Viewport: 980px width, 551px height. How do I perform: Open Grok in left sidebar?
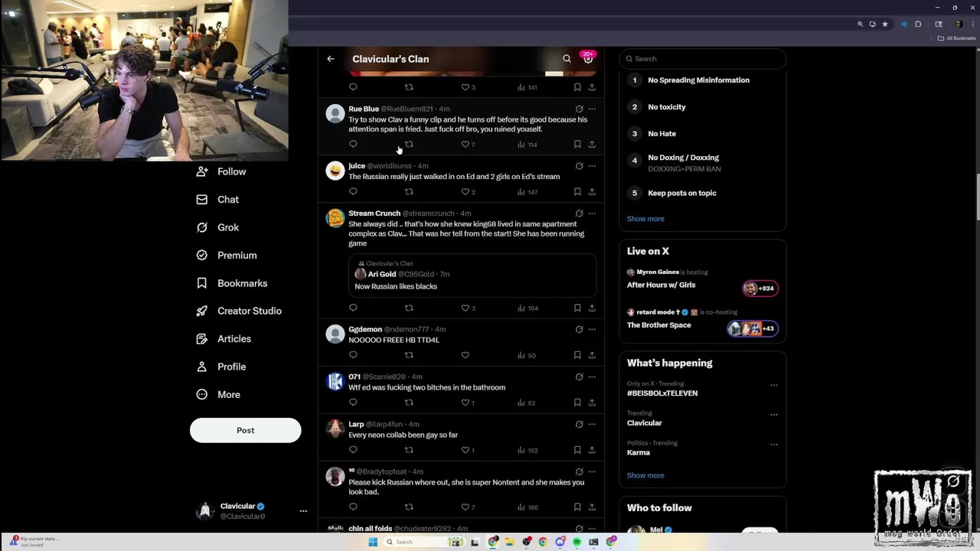pos(218,228)
